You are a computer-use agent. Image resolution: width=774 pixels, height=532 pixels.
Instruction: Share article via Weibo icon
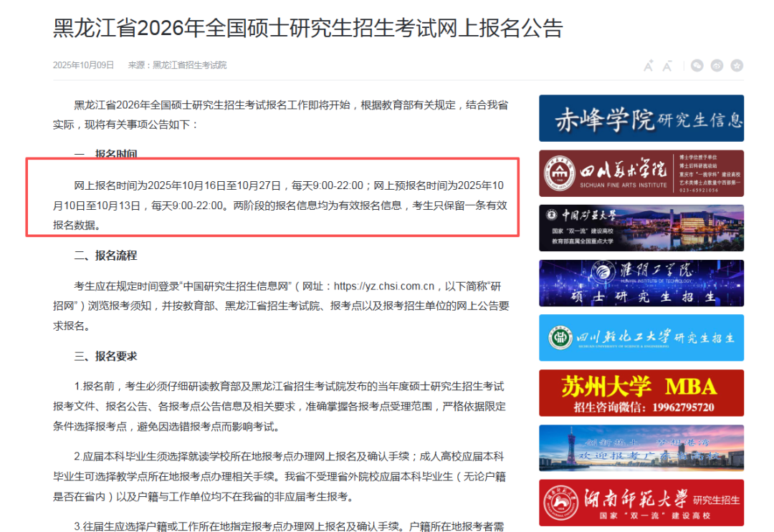click(x=717, y=66)
